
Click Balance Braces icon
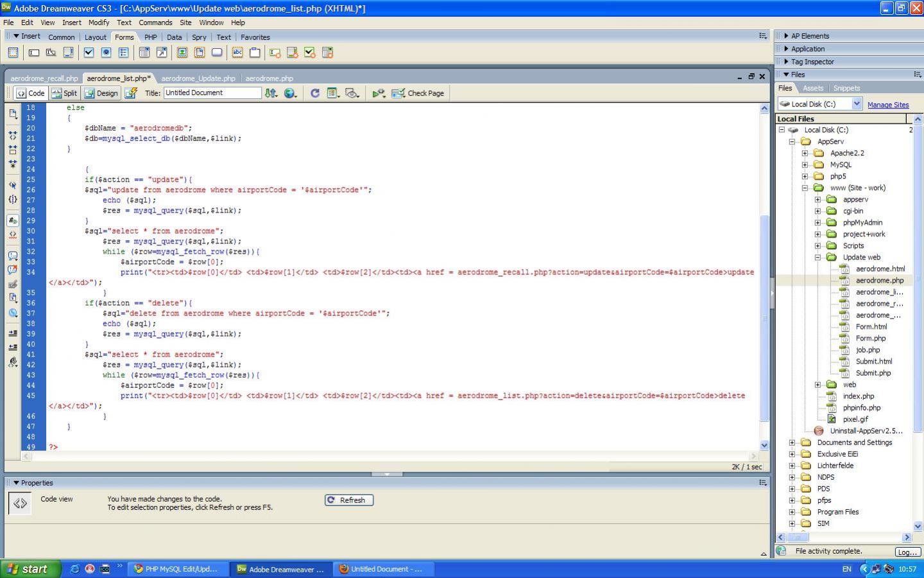13,199
